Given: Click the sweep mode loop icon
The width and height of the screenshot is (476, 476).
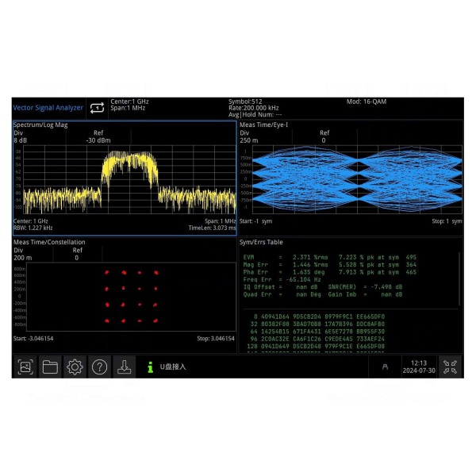Looking at the screenshot, I should click(97, 108).
